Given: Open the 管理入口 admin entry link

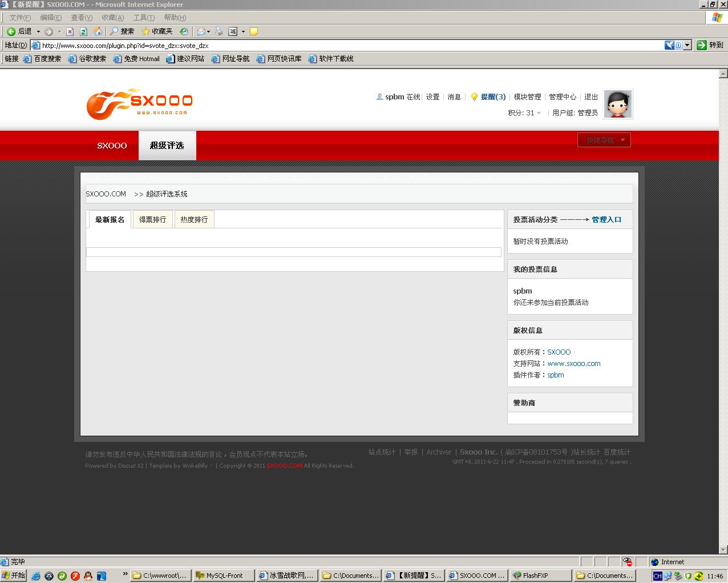Looking at the screenshot, I should click(x=606, y=219).
